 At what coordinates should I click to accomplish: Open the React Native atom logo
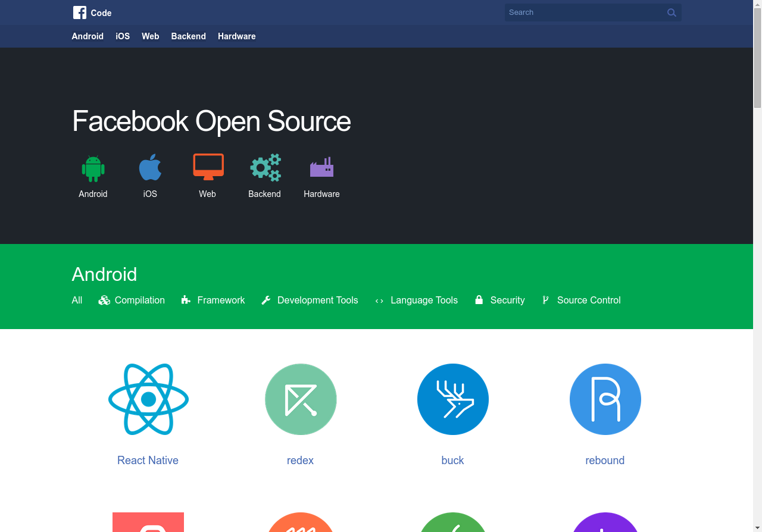pyautogui.click(x=148, y=399)
